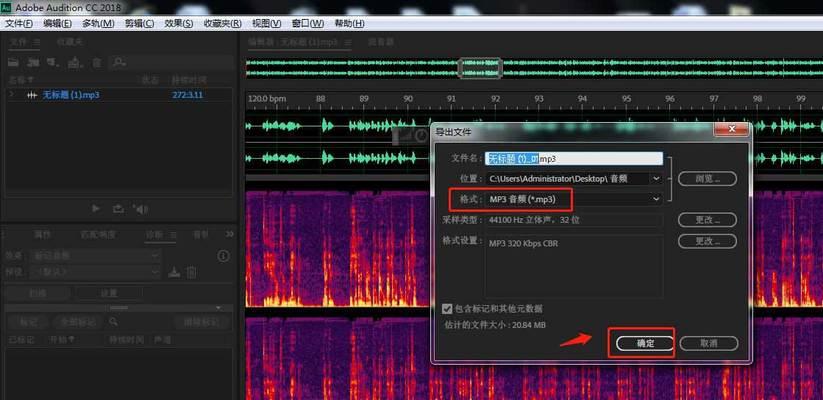
Task: Show hidden panel tabs with >> chevron
Action: tap(229, 234)
